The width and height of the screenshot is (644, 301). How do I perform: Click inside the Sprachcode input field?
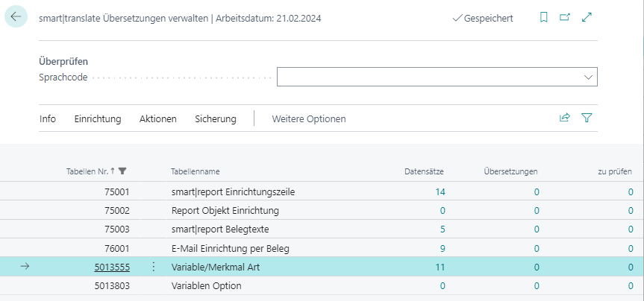click(425, 77)
